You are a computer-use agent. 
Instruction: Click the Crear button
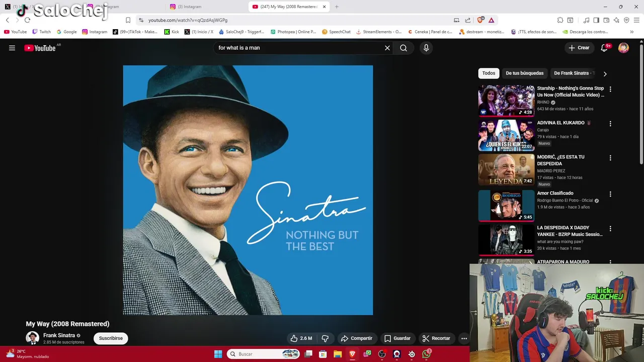click(x=579, y=48)
